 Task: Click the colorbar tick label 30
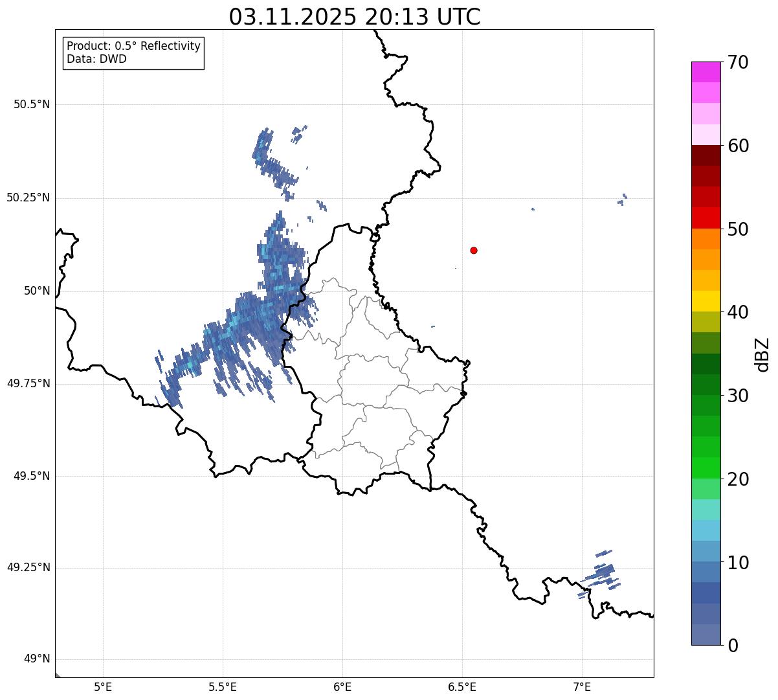[x=738, y=396]
